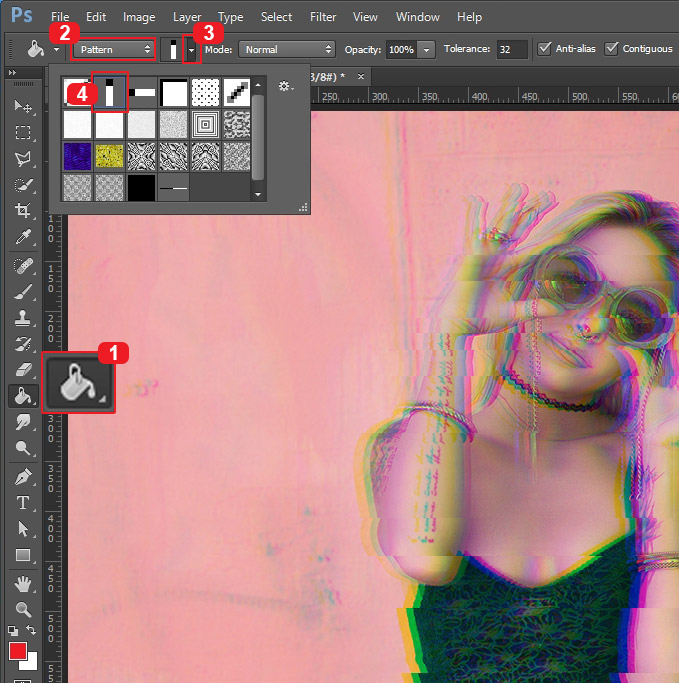Screen dimensions: 679x683
Task: Open the Select menu
Action: coord(276,17)
